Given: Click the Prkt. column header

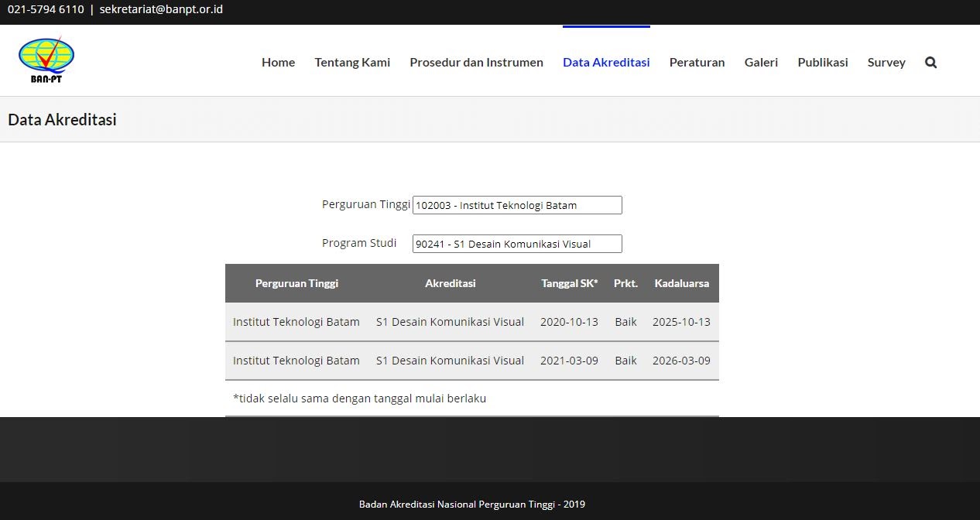Looking at the screenshot, I should [x=625, y=283].
